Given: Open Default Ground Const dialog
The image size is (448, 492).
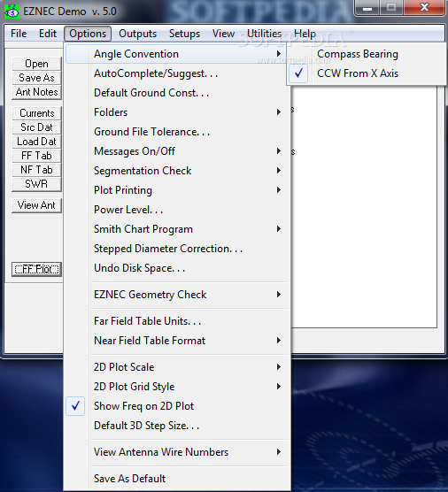Looking at the screenshot, I should click(x=177, y=93).
